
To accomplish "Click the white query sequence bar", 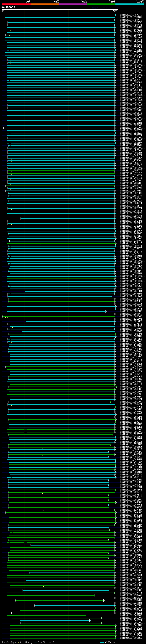I will coord(60,9).
